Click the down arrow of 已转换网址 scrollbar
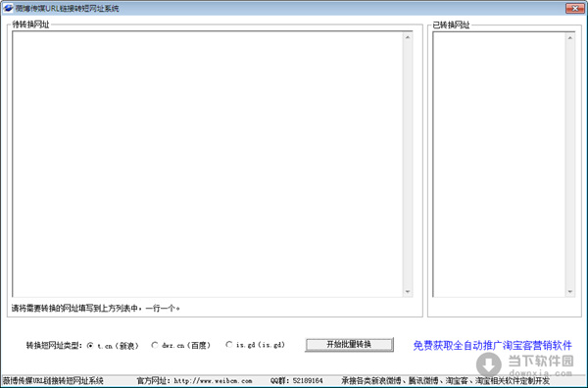This screenshot has height=388, width=588. pyautogui.click(x=570, y=292)
